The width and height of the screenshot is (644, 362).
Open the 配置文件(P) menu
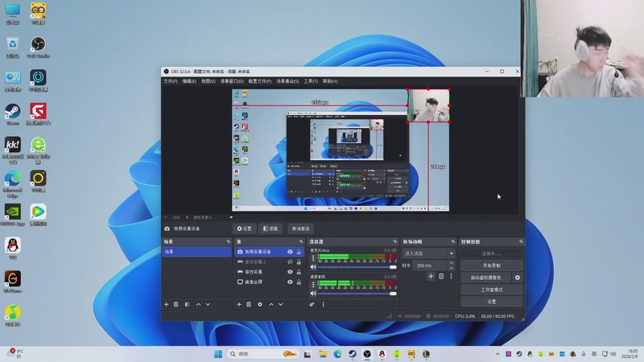(x=259, y=81)
